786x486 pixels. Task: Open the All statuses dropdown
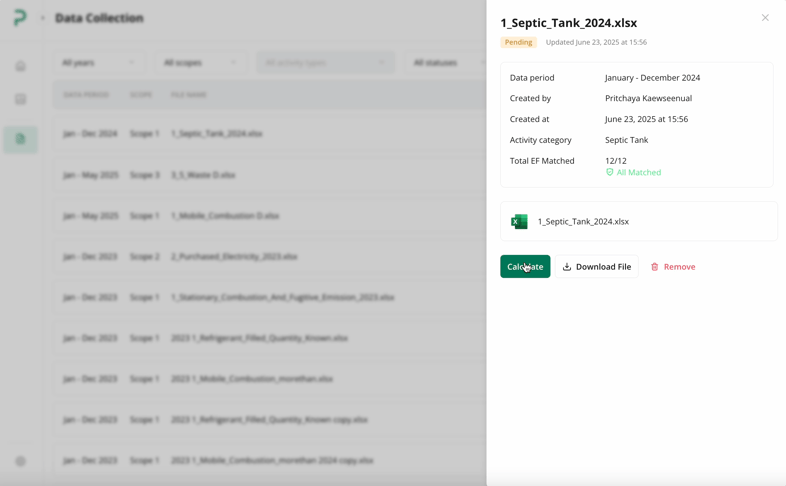point(440,63)
